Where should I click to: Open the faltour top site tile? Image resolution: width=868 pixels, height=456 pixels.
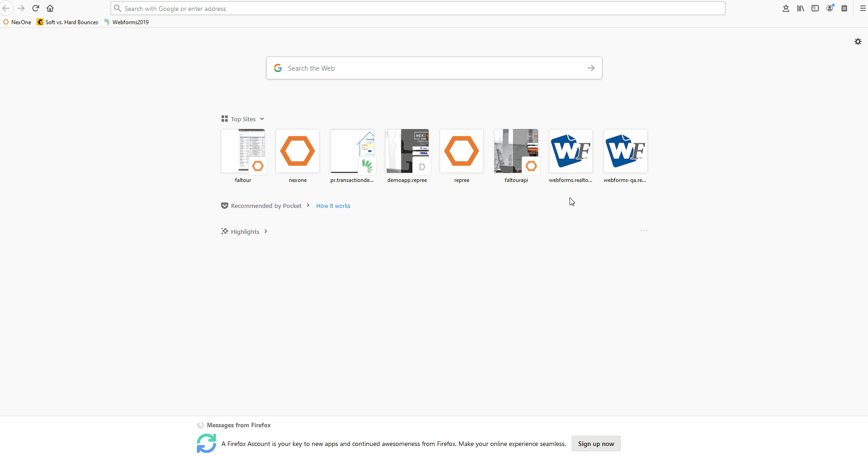[x=243, y=151]
